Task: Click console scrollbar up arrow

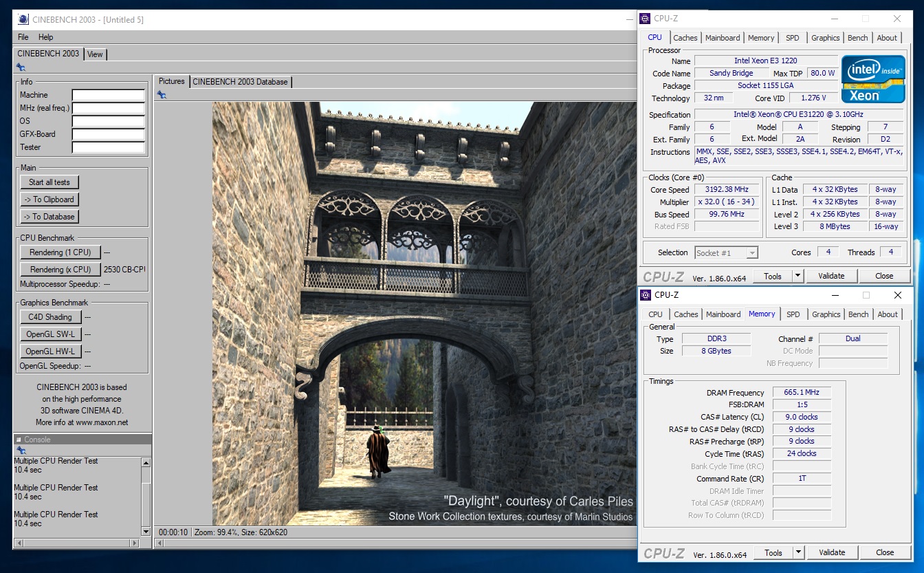Action: point(146,463)
